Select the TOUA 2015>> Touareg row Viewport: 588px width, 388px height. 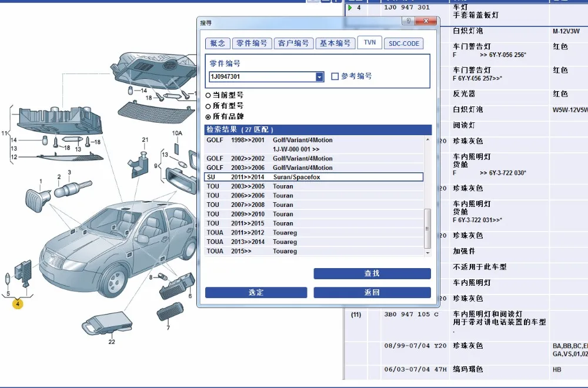pos(314,251)
